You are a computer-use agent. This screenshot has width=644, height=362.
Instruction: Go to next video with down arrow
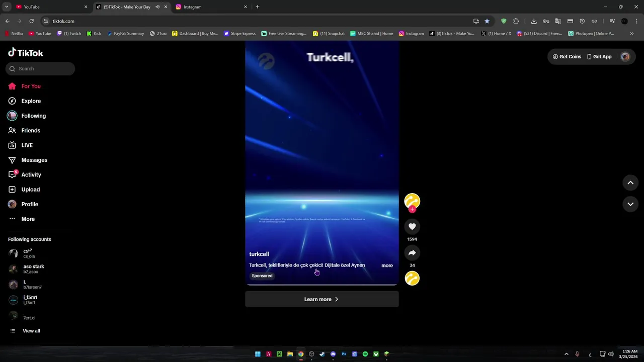[630, 204]
